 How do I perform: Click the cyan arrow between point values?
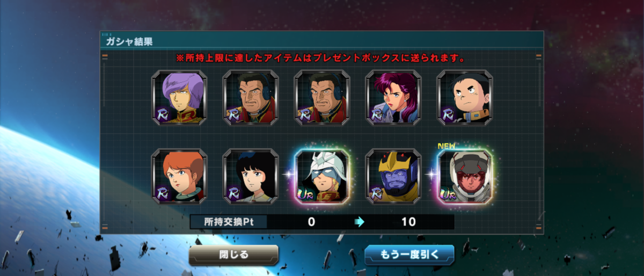pyautogui.click(x=360, y=222)
